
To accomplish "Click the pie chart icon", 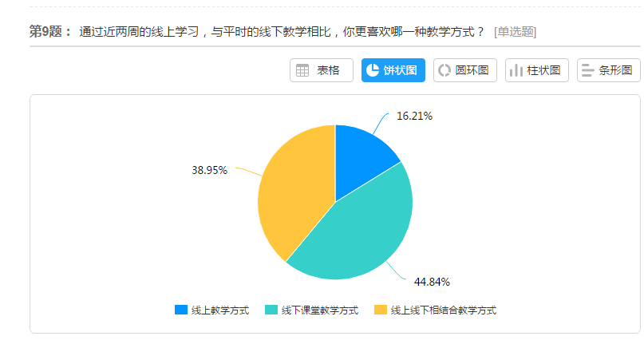I will 372,70.
